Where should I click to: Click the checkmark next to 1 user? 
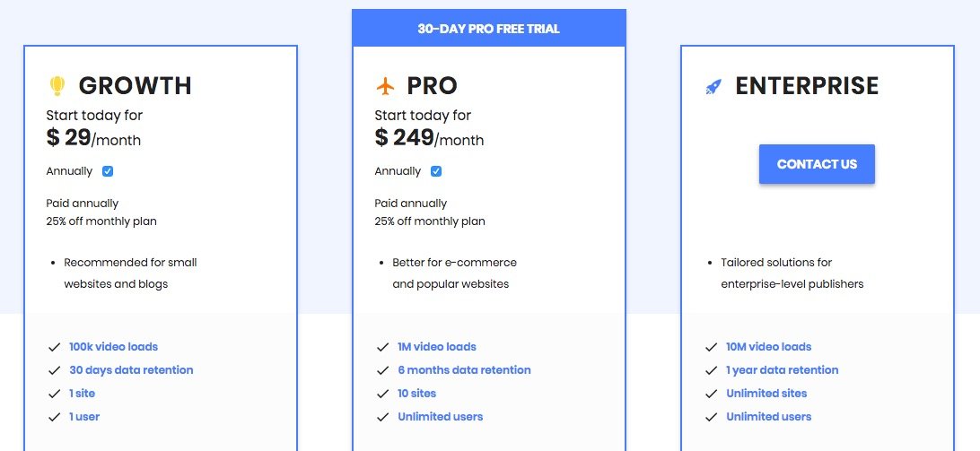point(55,417)
